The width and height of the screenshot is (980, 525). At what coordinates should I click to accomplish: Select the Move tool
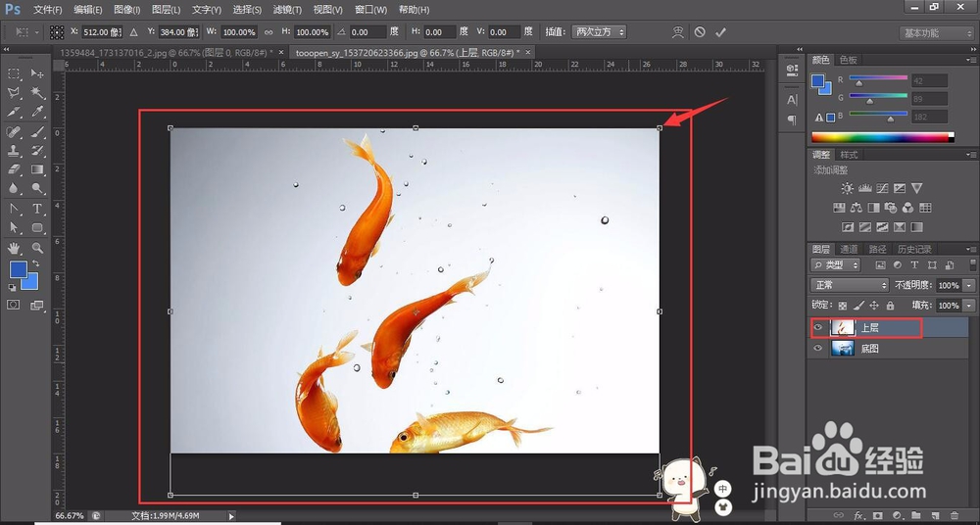37,73
